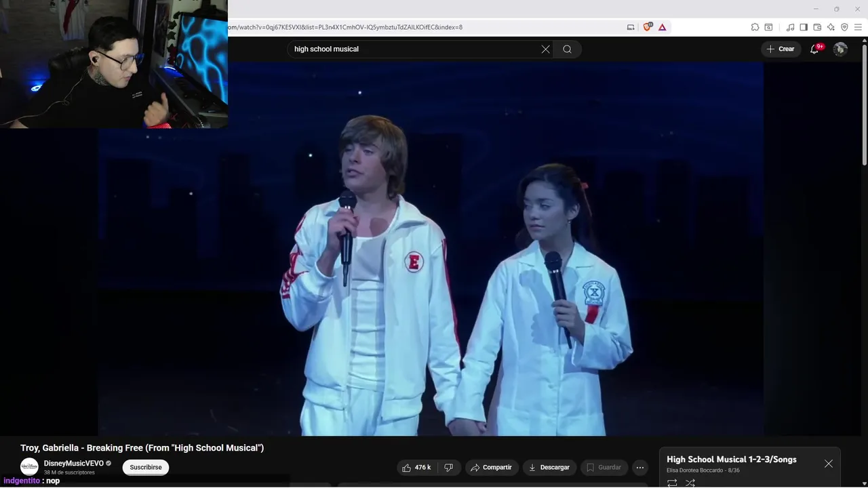Open the media control music note icon

(790, 27)
